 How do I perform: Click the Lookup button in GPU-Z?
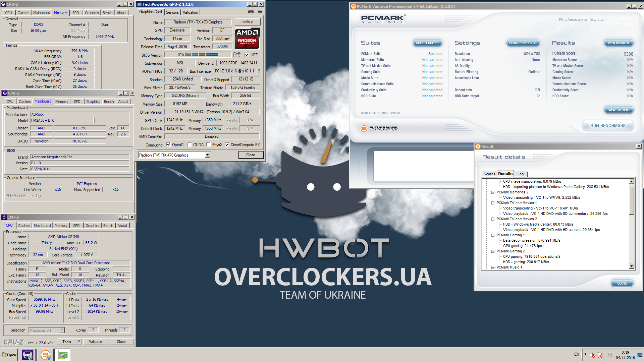(247, 22)
